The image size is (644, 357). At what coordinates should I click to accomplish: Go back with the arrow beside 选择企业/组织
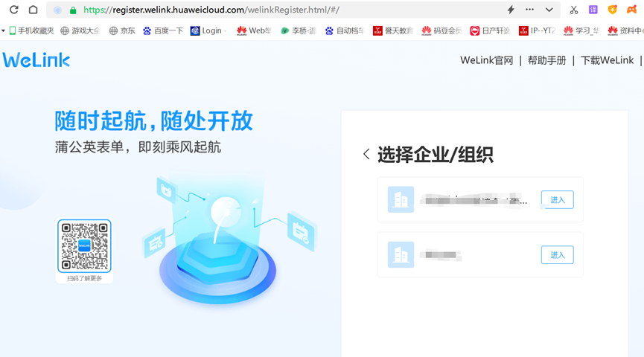pyautogui.click(x=366, y=154)
